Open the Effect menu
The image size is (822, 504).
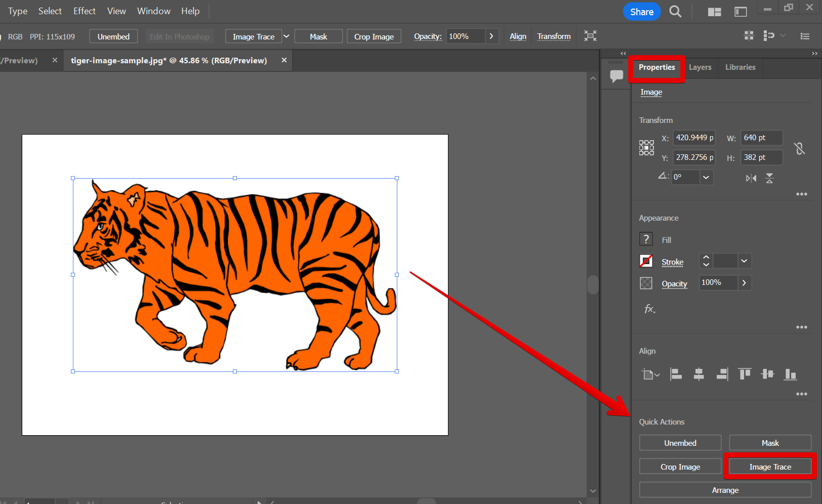tap(84, 11)
